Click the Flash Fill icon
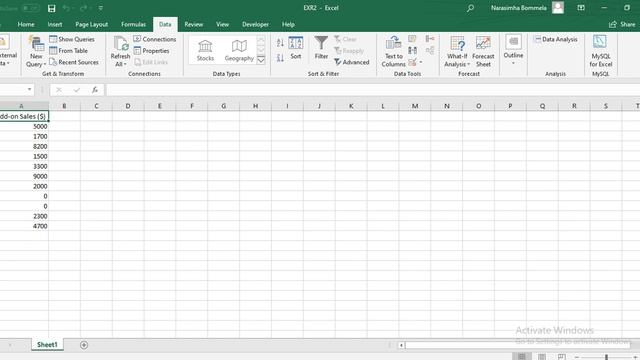This screenshot has width=640, height=360. click(413, 39)
